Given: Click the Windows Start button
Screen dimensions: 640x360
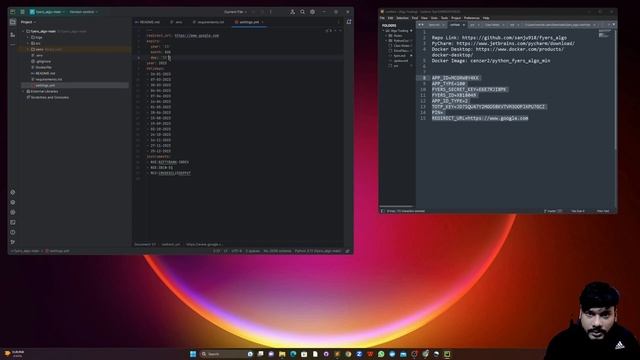Looking at the screenshot, I should [x=193, y=354].
